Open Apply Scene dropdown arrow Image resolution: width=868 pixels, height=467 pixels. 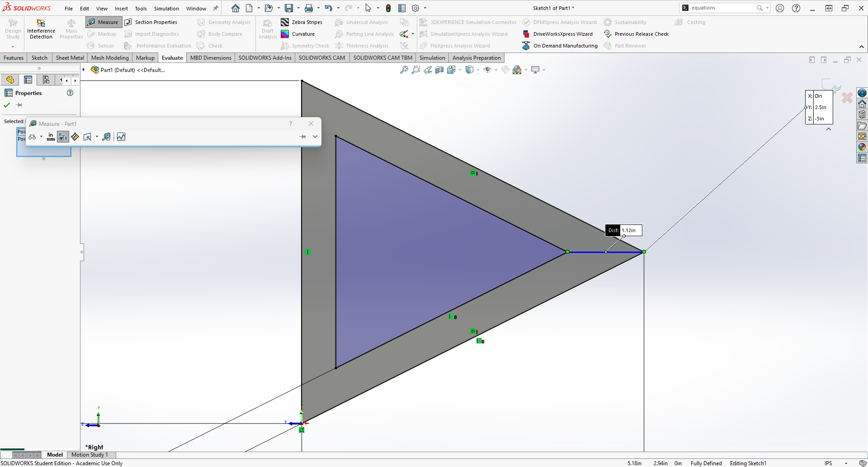526,70
